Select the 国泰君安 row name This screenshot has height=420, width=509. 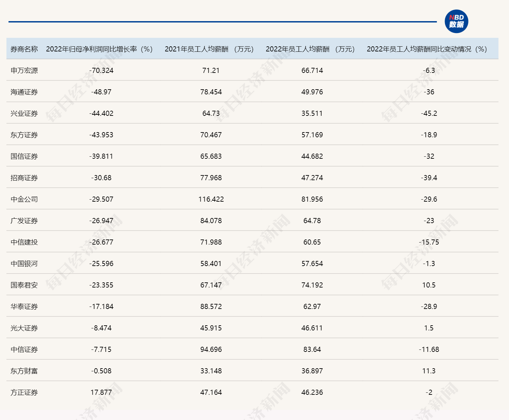click(x=24, y=285)
